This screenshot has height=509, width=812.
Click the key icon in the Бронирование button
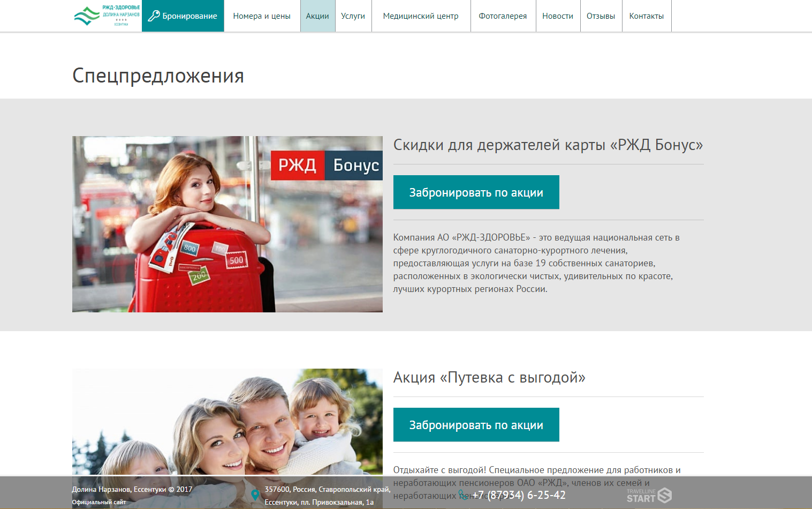(154, 16)
